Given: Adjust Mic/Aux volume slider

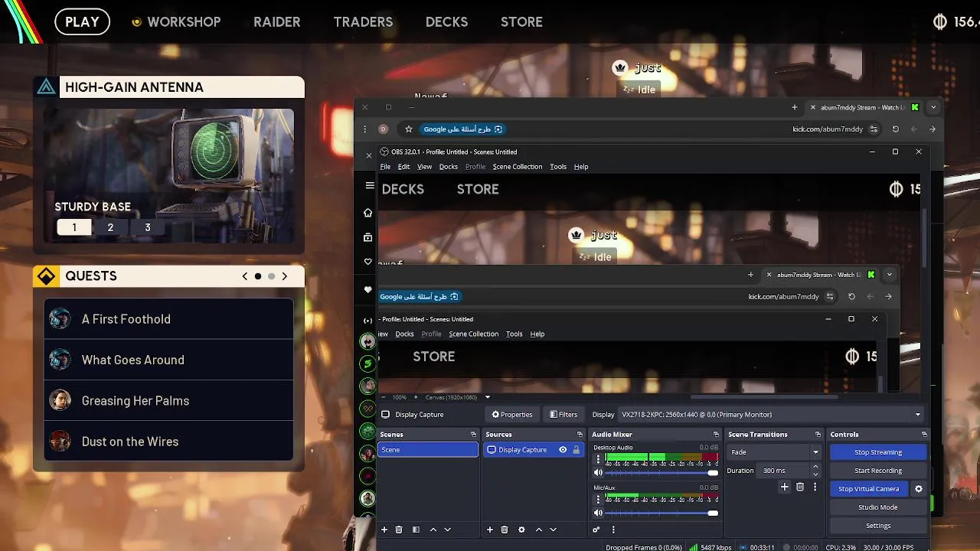Looking at the screenshot, I should (661, 513).
